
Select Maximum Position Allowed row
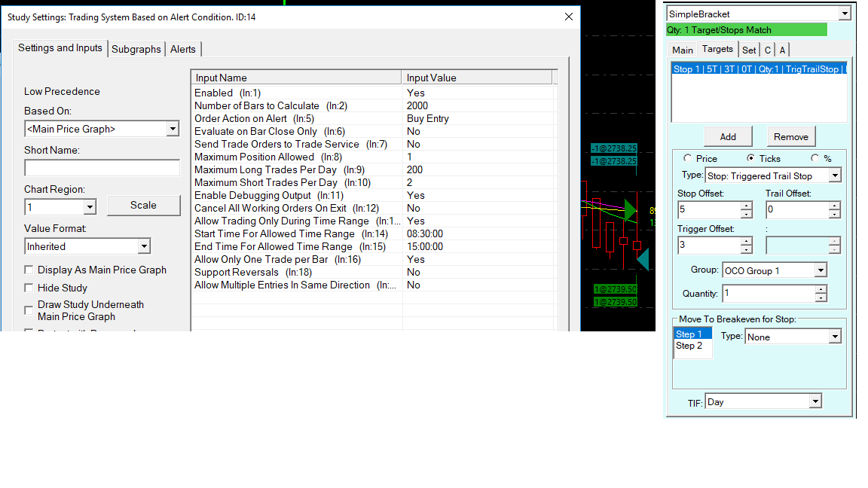373,157
